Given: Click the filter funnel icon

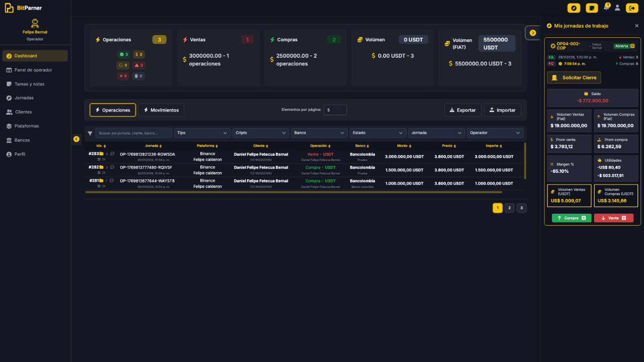Looking at the screenshot, I should [x=90, y=133].
